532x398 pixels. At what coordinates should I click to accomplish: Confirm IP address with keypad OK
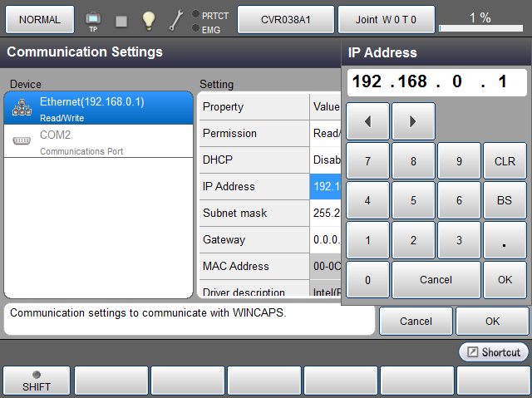[x=505, y=280]
